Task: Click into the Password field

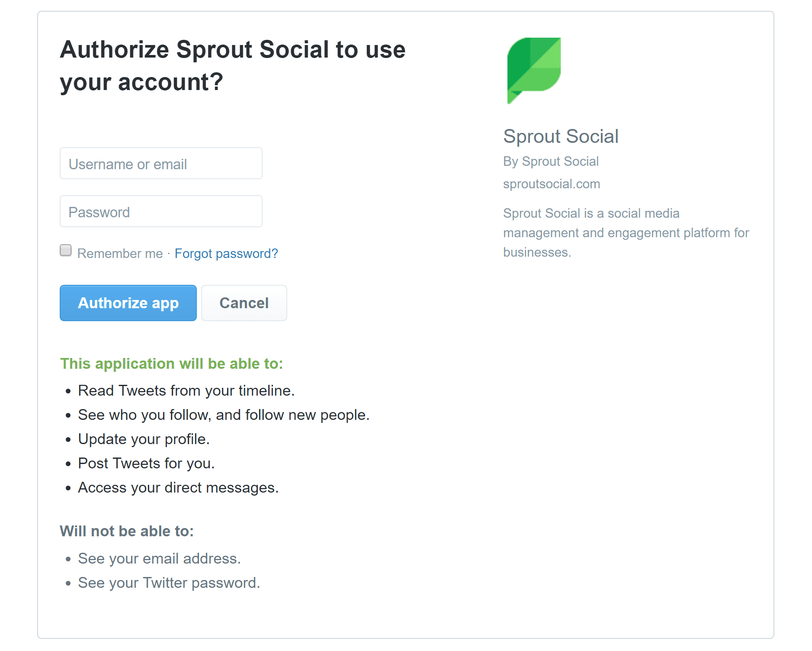Action: pos(161,212)
